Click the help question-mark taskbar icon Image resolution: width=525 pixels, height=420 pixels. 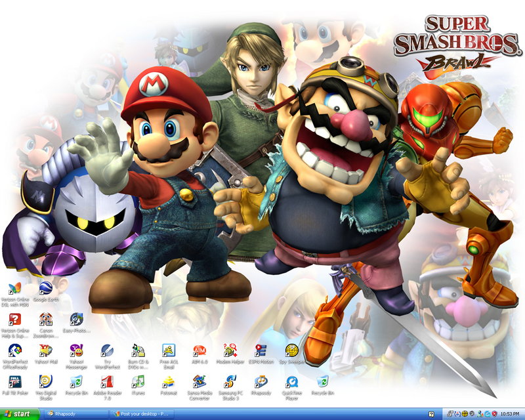coord(431,414)
